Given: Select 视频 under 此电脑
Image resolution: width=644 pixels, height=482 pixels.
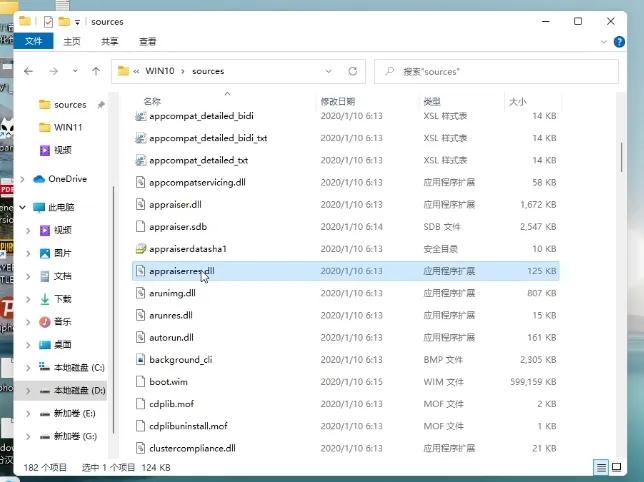Looking at the screenshot, I should (55, 230).
